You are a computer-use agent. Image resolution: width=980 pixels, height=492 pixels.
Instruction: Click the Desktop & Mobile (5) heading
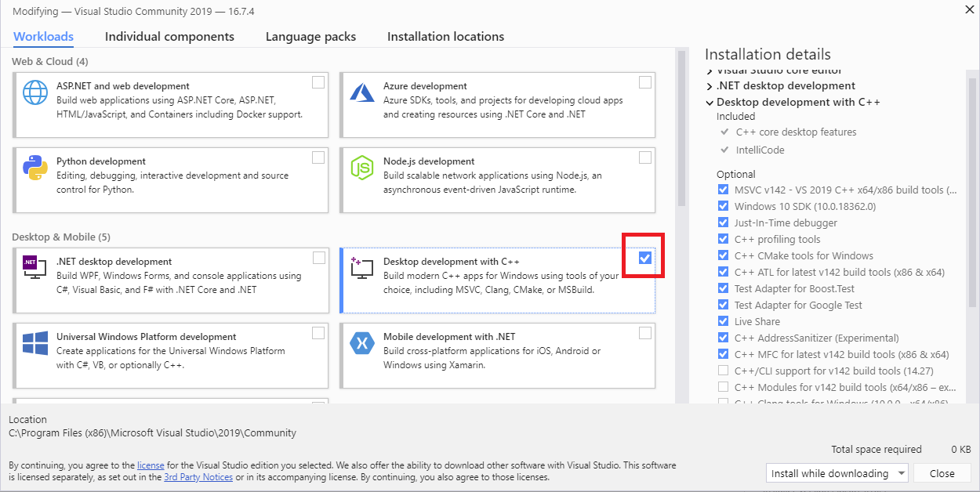coord(61,237)
